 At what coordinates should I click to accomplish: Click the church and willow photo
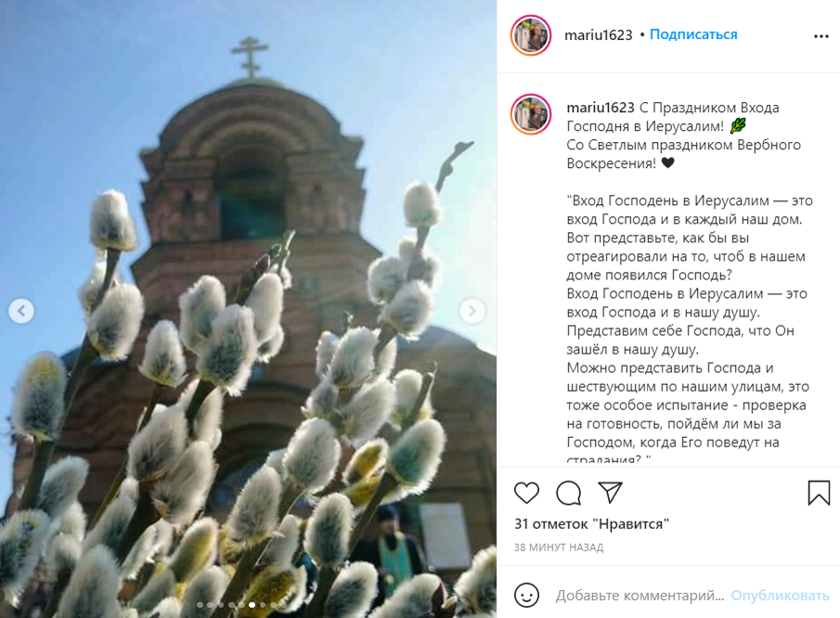click(x=248, y=309)
